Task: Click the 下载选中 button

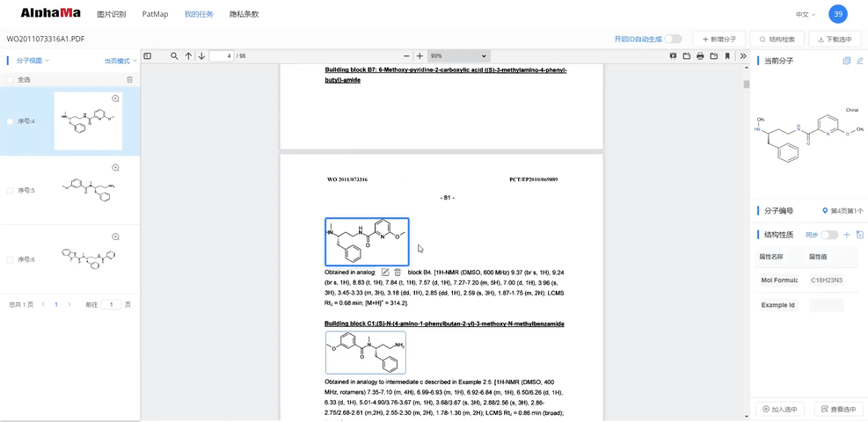Action: pyautogui.click(x=835, y=40)
